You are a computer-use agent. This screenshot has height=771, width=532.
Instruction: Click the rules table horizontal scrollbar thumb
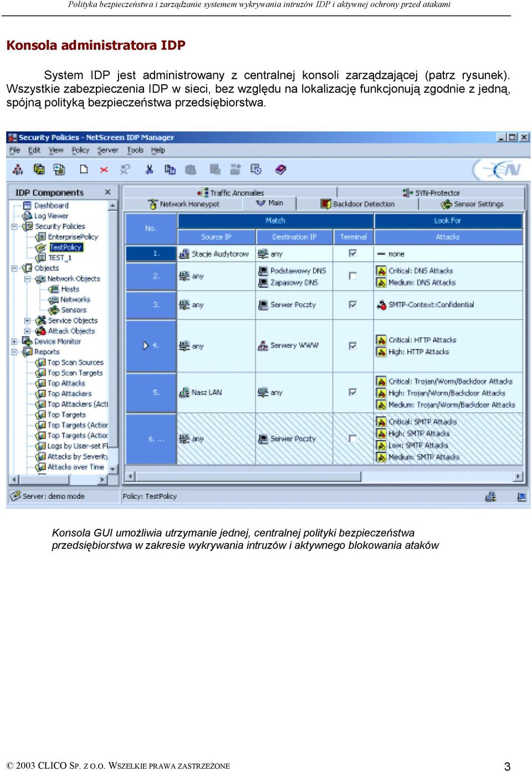[249, 477]
